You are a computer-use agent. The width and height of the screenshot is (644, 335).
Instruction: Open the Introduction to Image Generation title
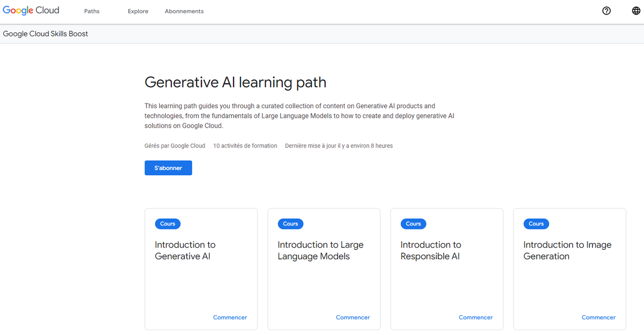567,250
